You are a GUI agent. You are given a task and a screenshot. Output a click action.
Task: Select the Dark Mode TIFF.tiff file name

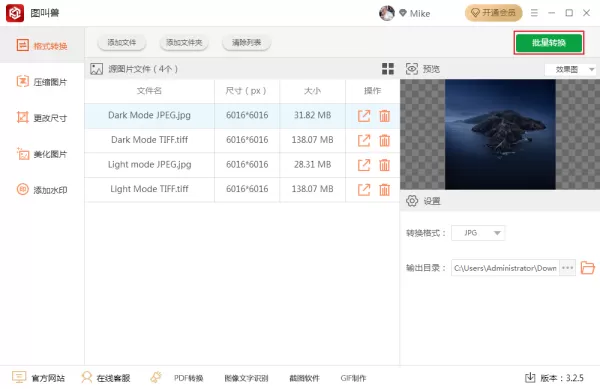pos(149,140)
